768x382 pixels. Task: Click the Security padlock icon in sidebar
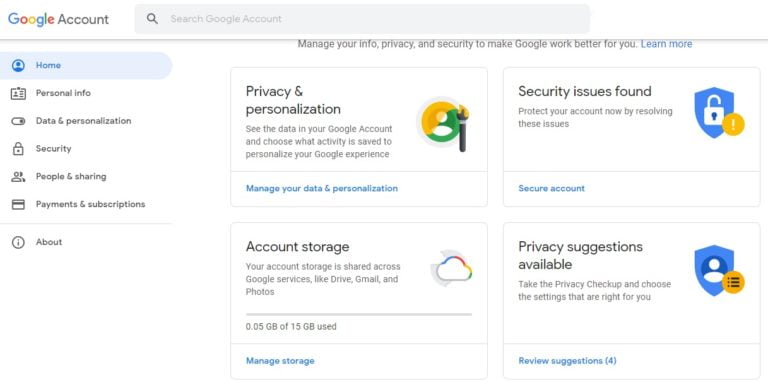[18, 148]
